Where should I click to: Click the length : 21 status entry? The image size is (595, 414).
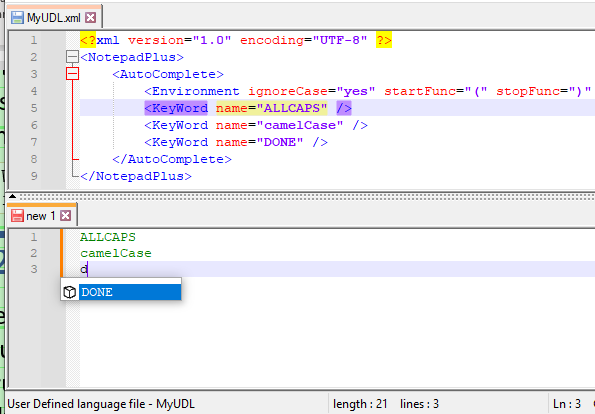(x=360, y=404)
